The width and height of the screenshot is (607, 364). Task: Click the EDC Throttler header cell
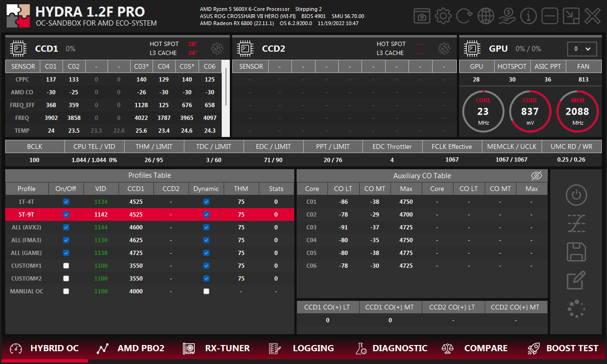coord(392,146)
